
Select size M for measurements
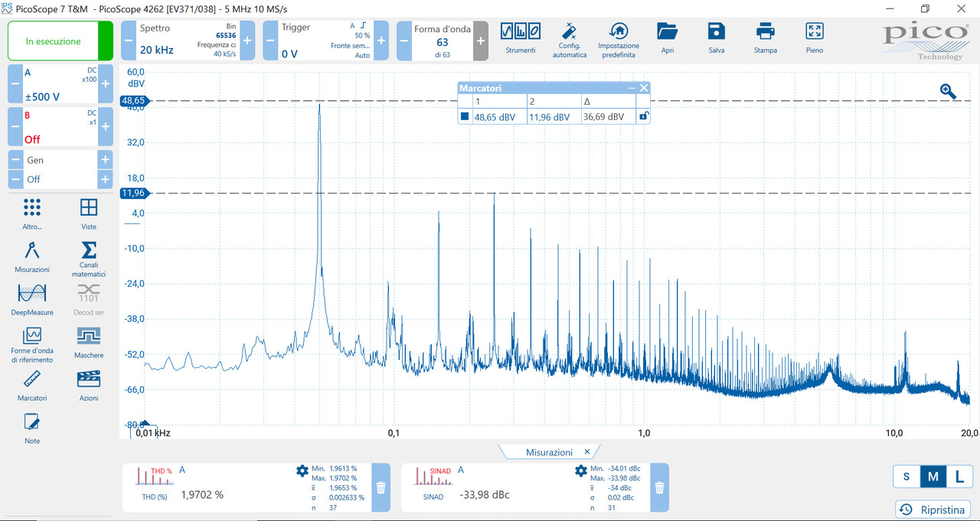tap(933, 477)
